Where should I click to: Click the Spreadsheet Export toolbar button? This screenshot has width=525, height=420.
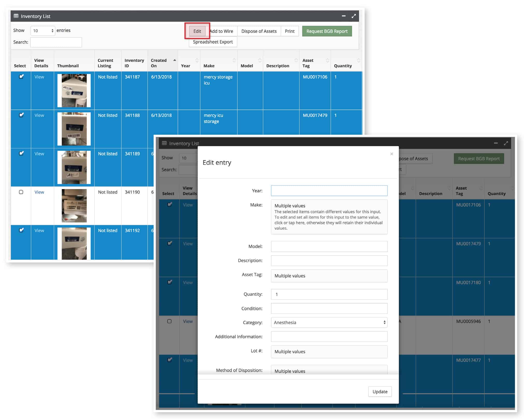pos(213,42)
